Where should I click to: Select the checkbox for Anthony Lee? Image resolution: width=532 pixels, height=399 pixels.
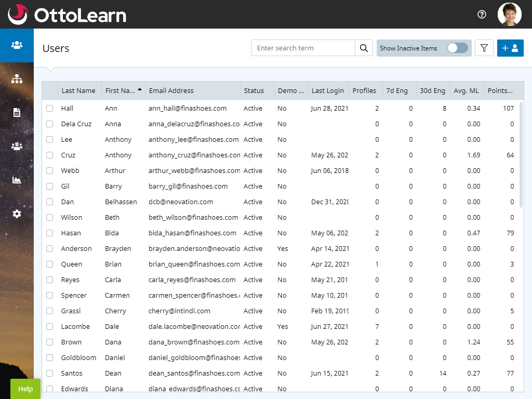49,139
